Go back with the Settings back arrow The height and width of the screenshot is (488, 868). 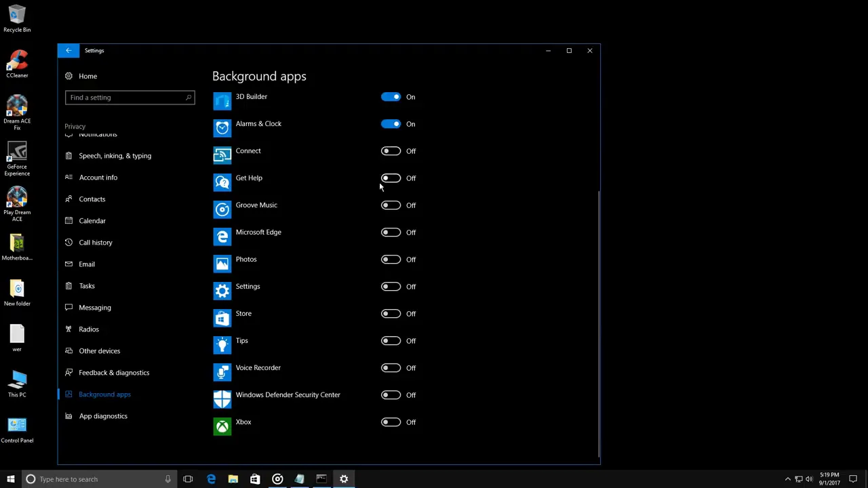68,50
